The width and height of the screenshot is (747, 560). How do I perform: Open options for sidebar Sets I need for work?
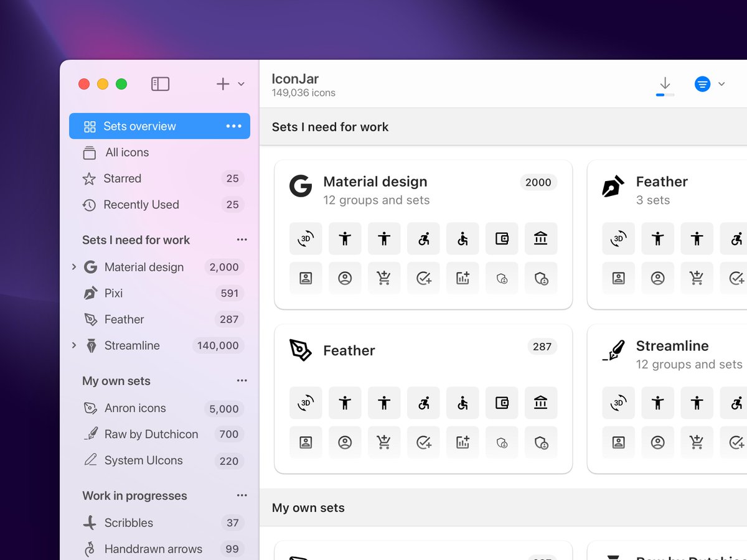click(x=242, y=240)
